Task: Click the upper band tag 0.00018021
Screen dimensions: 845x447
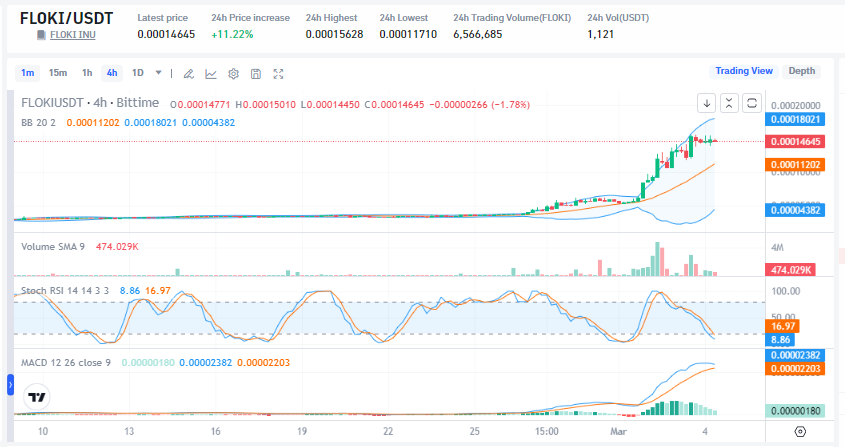Action: click(795, 120)
